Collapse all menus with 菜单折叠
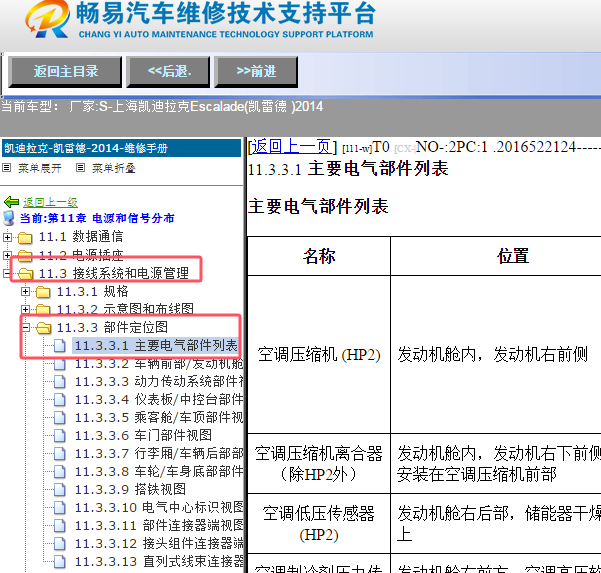Viewport: 601px width, 573px height. (113, 168)
